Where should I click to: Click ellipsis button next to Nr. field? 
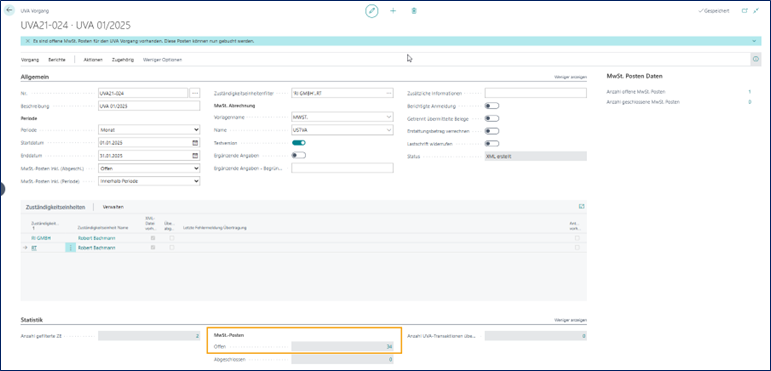tap(195, 93)
